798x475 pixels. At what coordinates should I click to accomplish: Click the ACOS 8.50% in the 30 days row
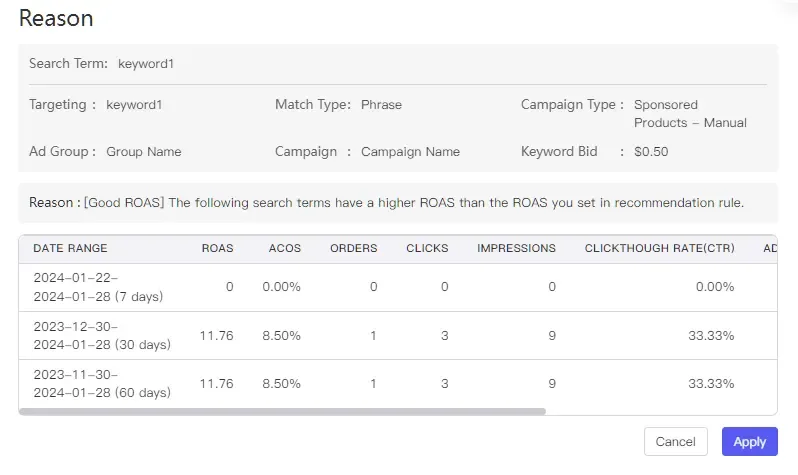point(281,336)
